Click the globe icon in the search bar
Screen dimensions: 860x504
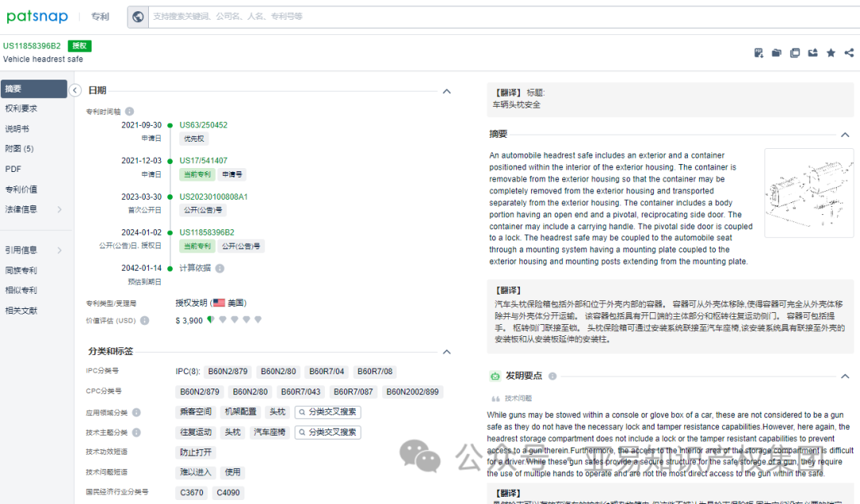coord(138,16)
